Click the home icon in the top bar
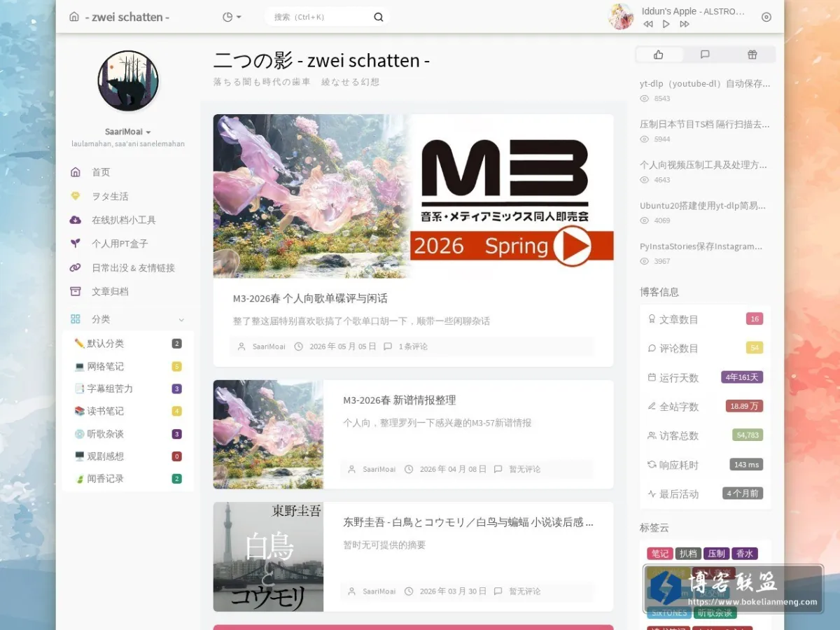 point(74,17)
